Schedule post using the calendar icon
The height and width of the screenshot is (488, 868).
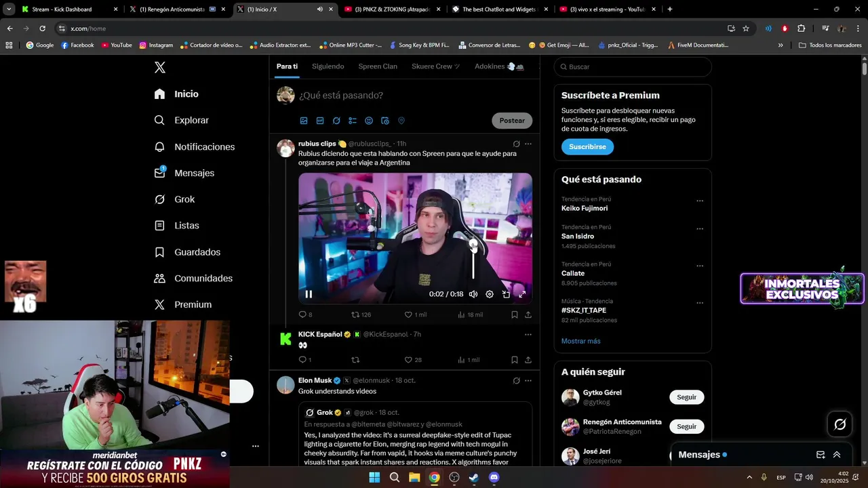pos(385,121)
